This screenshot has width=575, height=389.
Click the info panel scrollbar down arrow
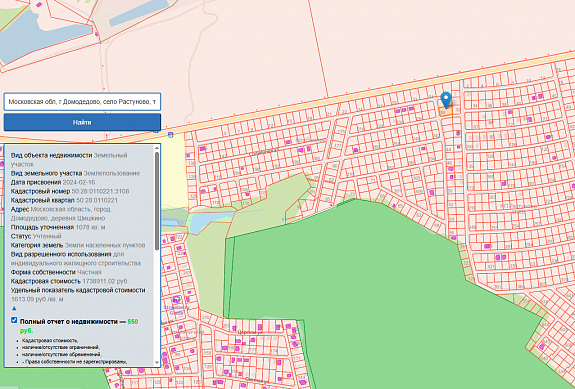point(157,362)
